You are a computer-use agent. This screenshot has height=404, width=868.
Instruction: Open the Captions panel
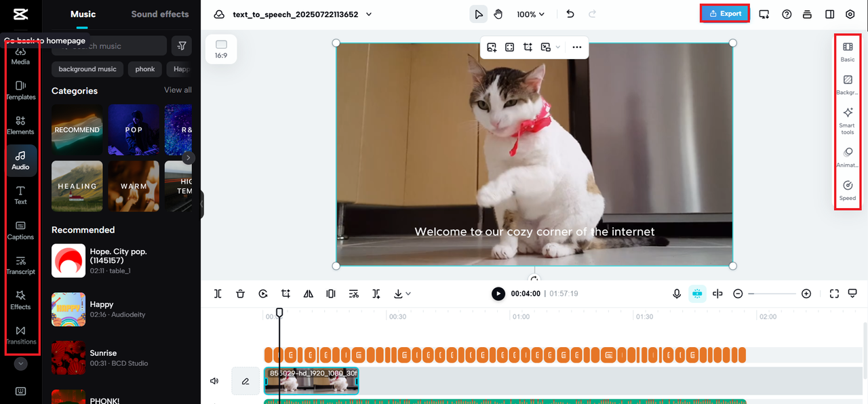[x=20, y=230]
